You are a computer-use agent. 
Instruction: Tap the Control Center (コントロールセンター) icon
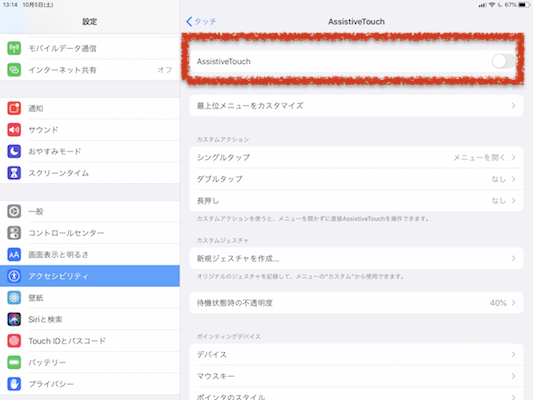coord(14,233)
